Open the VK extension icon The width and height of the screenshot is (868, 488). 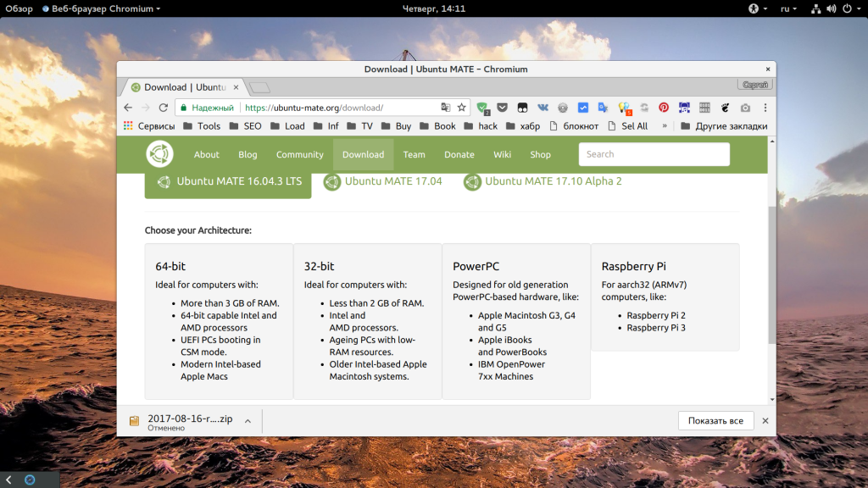point(542,108)
